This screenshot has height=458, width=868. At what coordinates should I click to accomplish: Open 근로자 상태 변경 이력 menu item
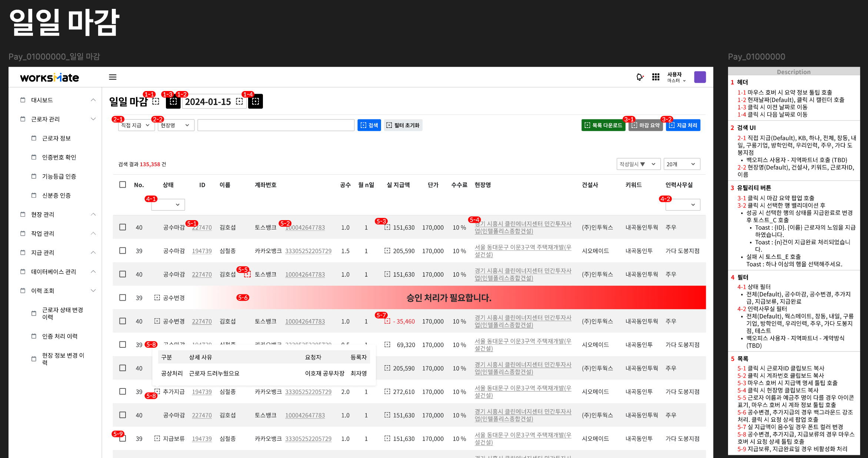(x=63, y=313)
